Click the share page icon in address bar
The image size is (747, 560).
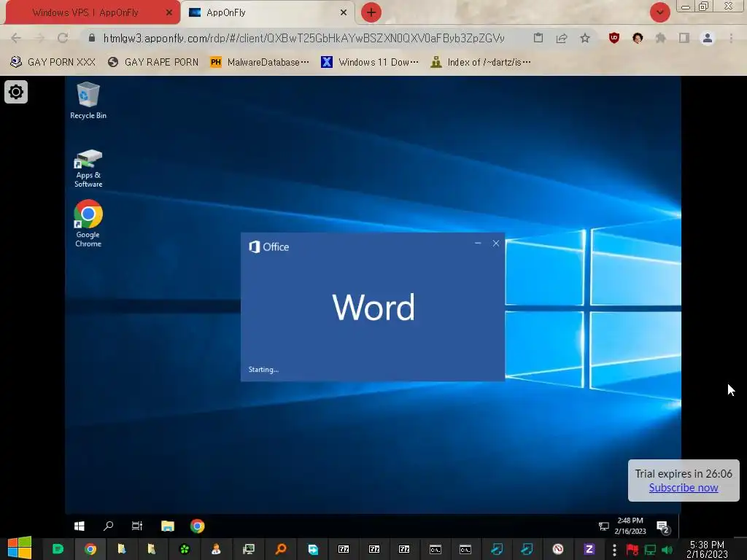[x=562, y=38]
